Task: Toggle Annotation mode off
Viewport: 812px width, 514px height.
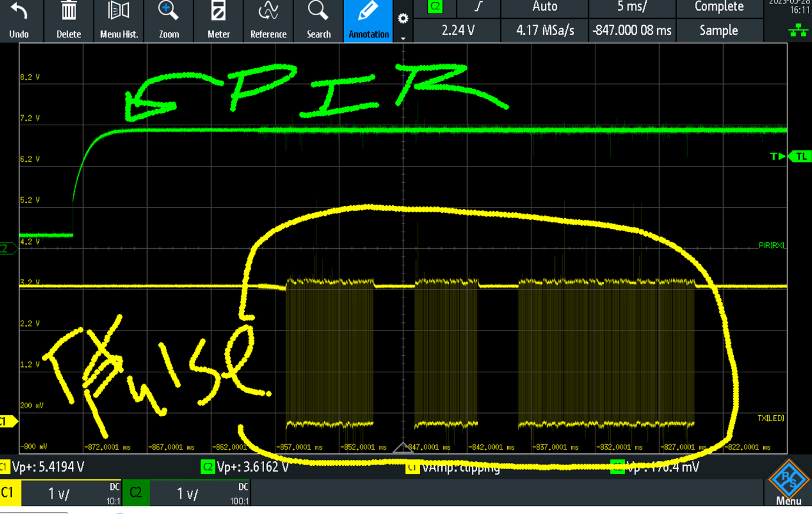Action: [x=368, y=21]
